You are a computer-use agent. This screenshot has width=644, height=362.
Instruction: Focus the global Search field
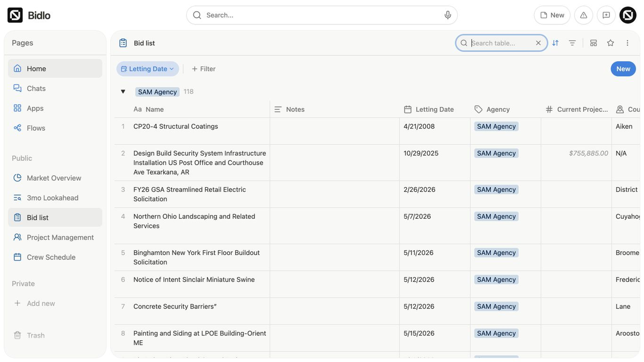(x=322, y=15)
